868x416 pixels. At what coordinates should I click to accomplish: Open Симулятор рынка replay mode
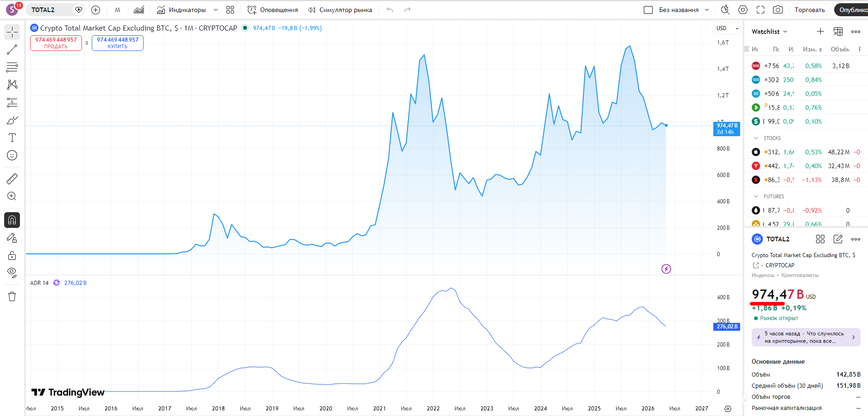click(x=340, y=10)
